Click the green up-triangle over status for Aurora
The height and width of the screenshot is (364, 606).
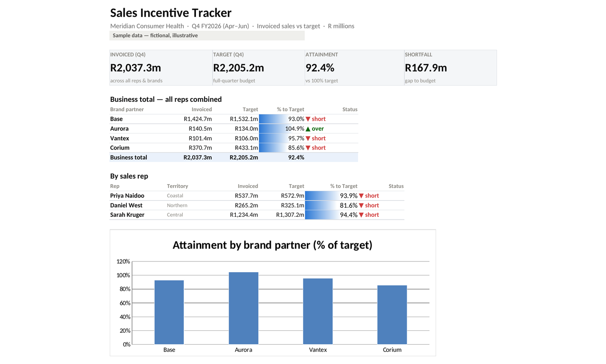coord(315,129)
